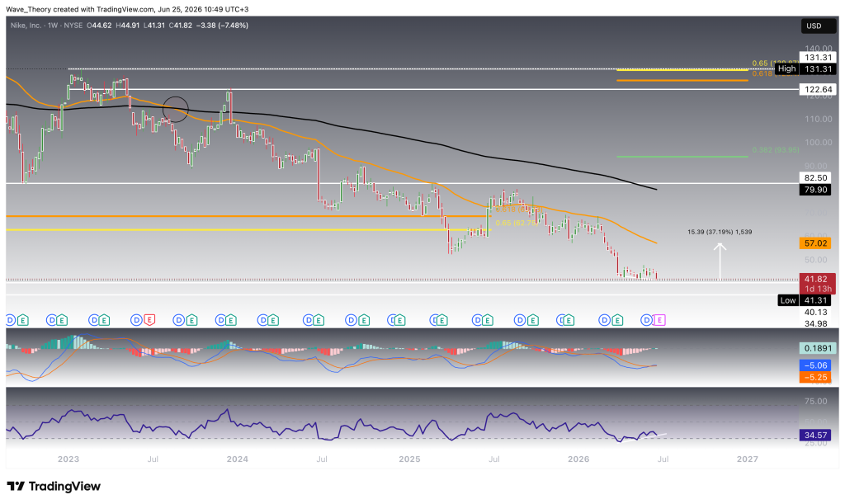
Task: Select the High 131.31 price label
Action: click(x=806, y=69)
